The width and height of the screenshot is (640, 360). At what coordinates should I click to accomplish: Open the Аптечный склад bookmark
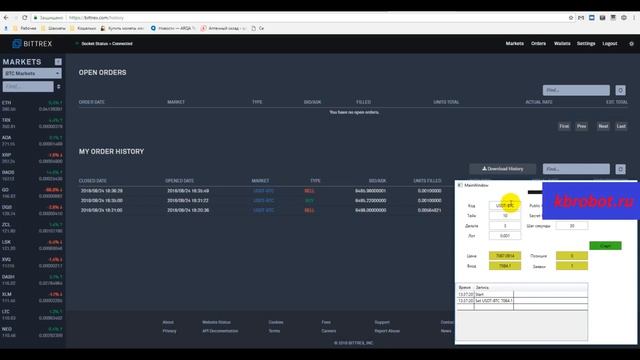[x=224, y=28]
